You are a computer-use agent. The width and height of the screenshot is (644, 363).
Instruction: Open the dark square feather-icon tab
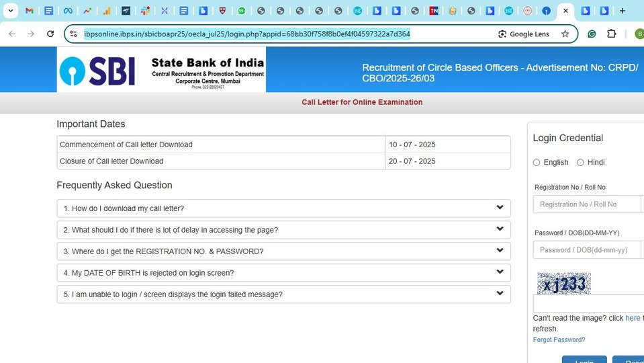click(x=126, y=11)
